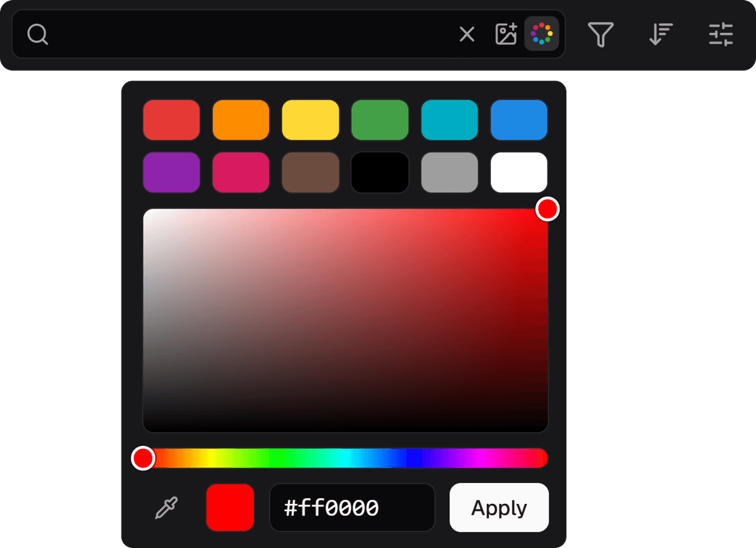Select the orange preset swatch
Viewport: 756px width, 548px height.
tap(241, 120)
